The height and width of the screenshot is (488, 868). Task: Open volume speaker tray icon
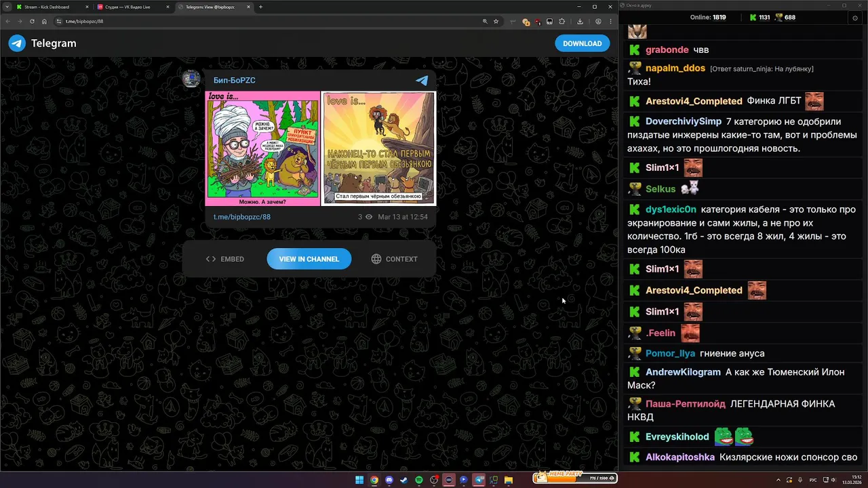pos(833,480)
